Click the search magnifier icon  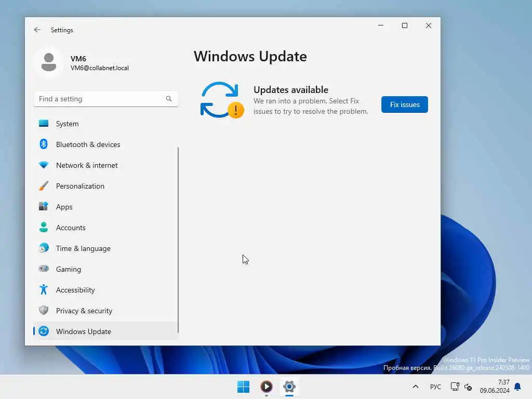(x=169, y=99)
